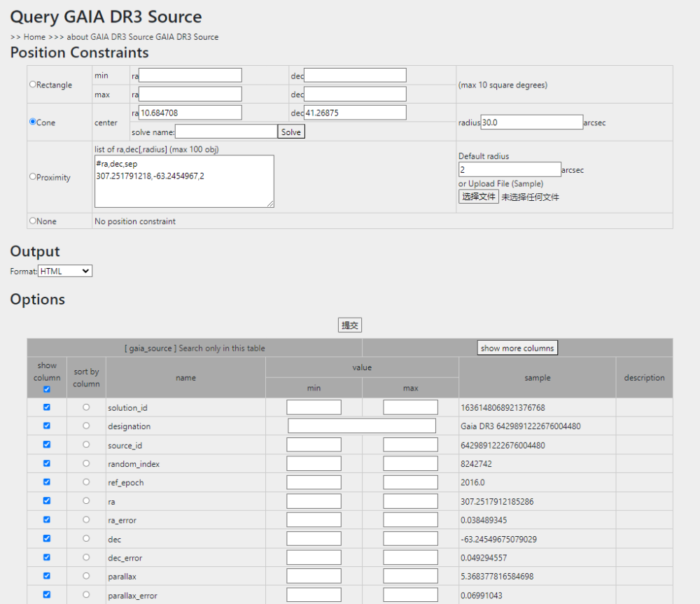
Task: Click the sample value 0.06991043
Action: [482, 596]
